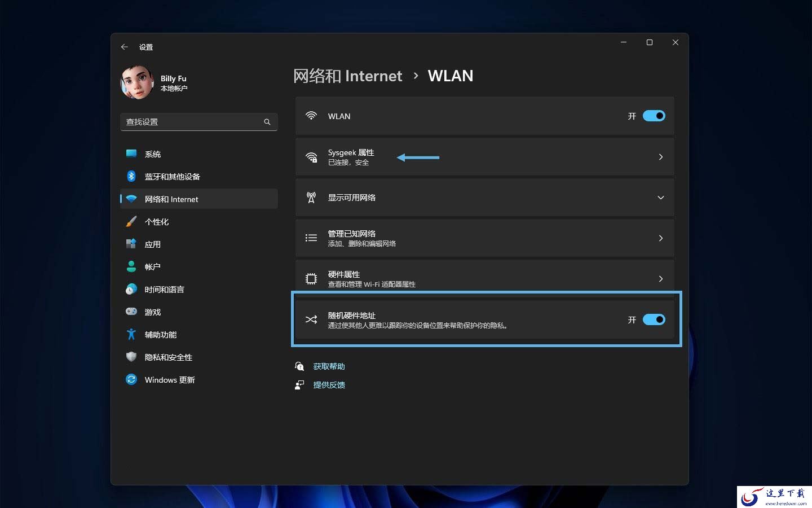The image size is (812, 508).
Task: Open 时间和语言 in the sidebar
Action: (198, 289)
